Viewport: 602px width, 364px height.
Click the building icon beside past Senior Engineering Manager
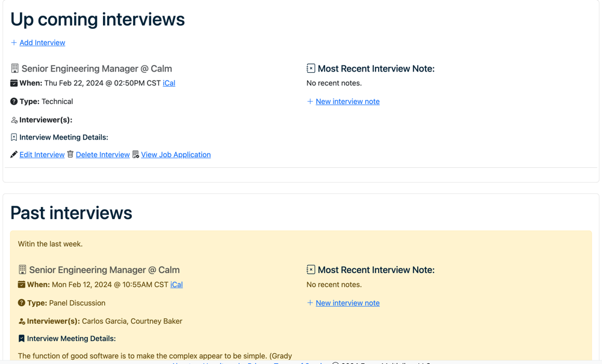[22, 270]
